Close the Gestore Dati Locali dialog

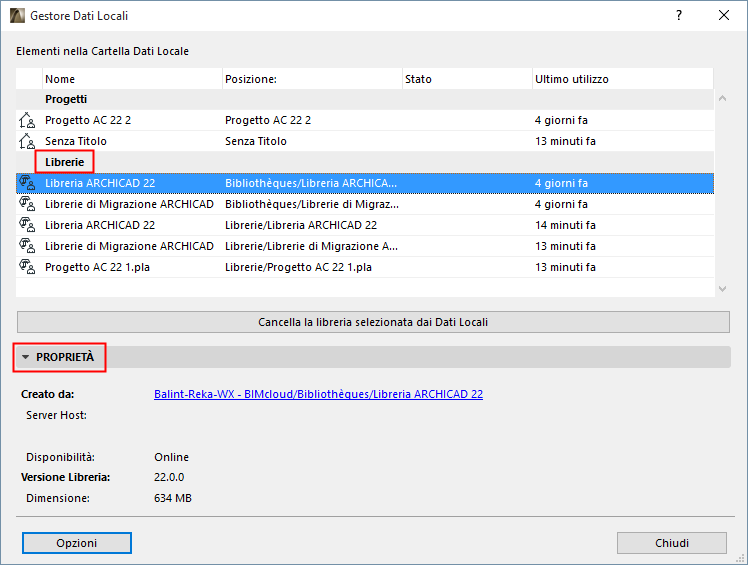pyautogui.click(x=724, y=16)
